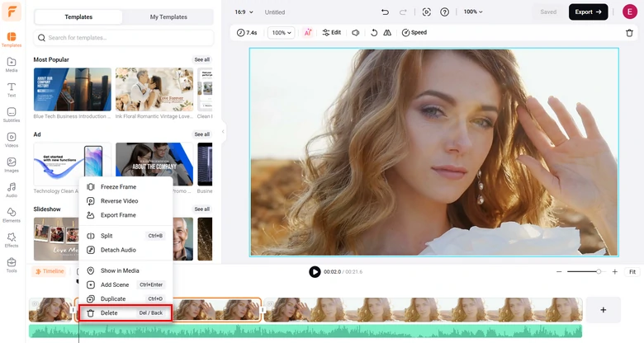Open the About The Company ad template

point(154,163)
